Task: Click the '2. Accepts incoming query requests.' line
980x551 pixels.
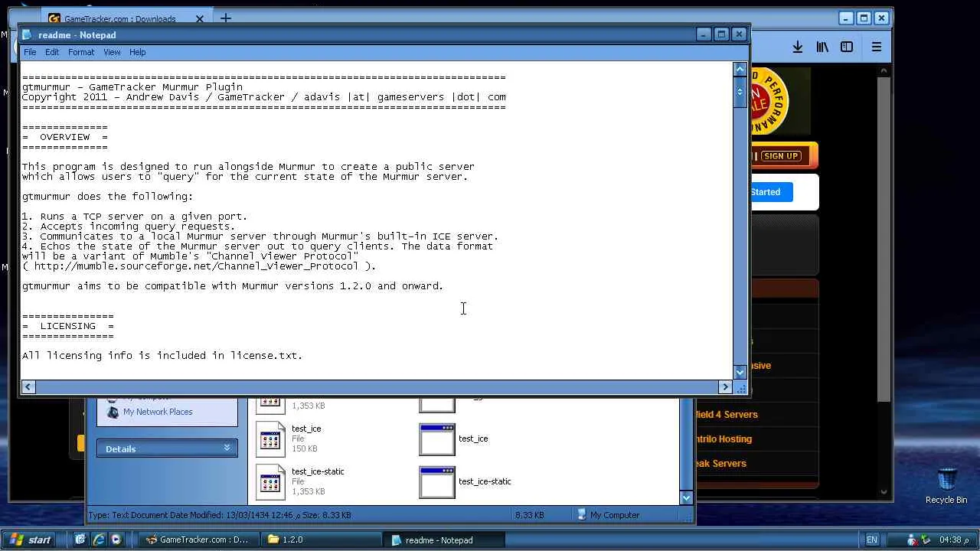Action: click(x=129, y=227)
